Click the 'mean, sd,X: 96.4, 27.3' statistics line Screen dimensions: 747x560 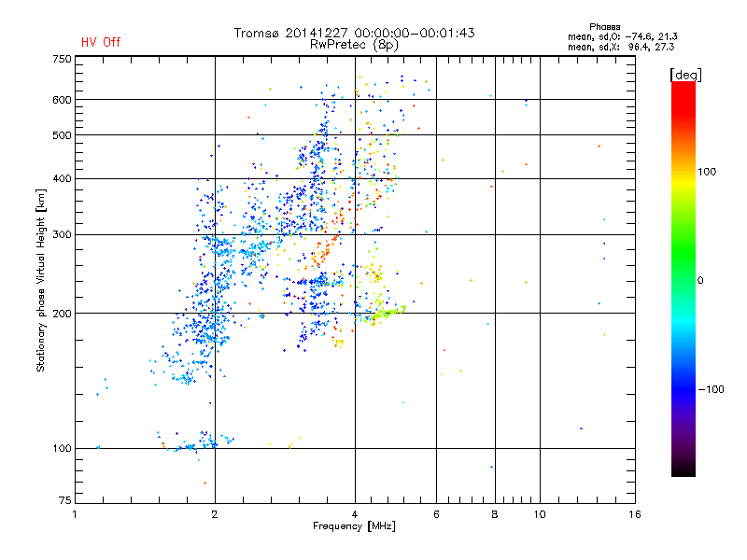point(621,47)
